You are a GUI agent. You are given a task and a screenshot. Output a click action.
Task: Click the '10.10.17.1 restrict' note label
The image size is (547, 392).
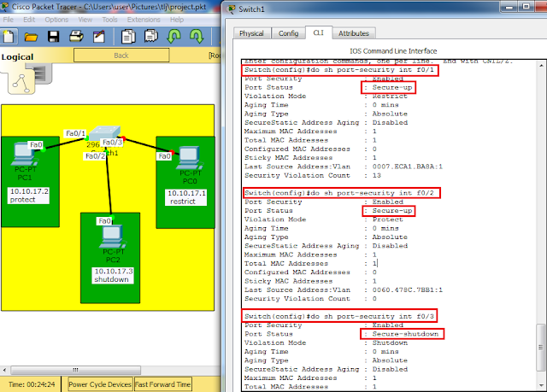(186, 197)
